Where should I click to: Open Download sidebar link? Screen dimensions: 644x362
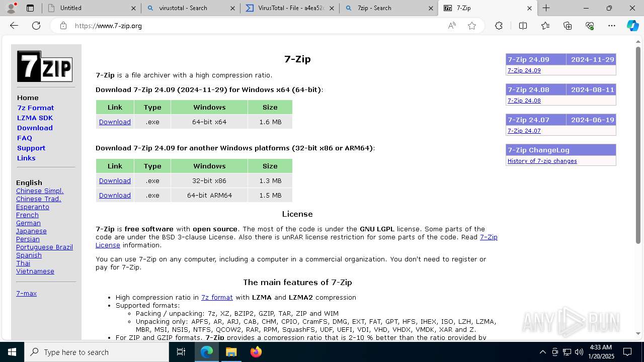click(x=35, y=128)
